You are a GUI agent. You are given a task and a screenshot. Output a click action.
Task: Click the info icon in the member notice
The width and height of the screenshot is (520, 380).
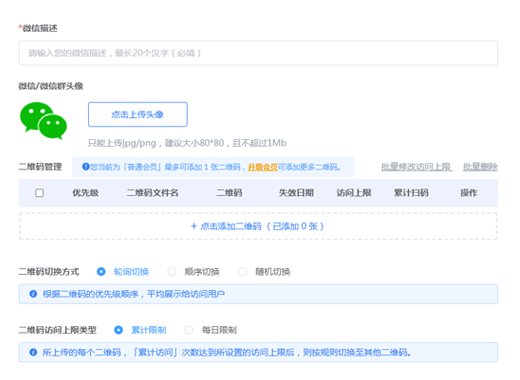(86, 166)
